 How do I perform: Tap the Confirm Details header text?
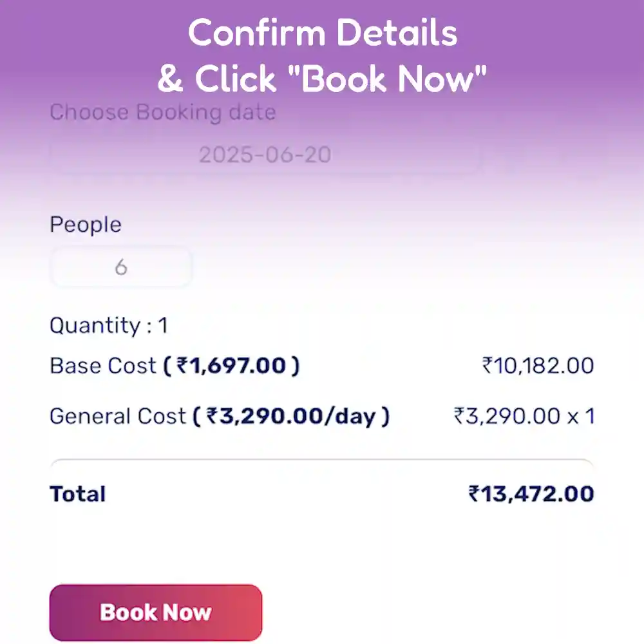click(x=323, y=33)
